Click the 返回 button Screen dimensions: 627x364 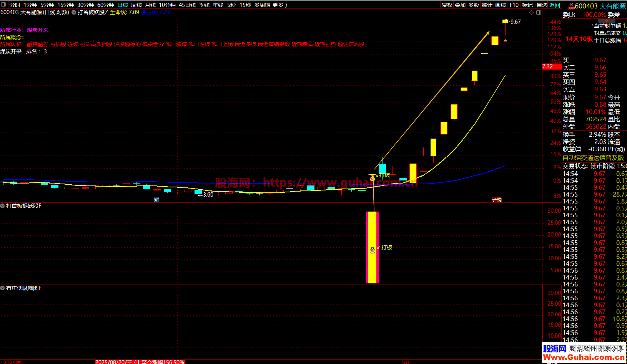pyautogui.click(x=555, y=5)
